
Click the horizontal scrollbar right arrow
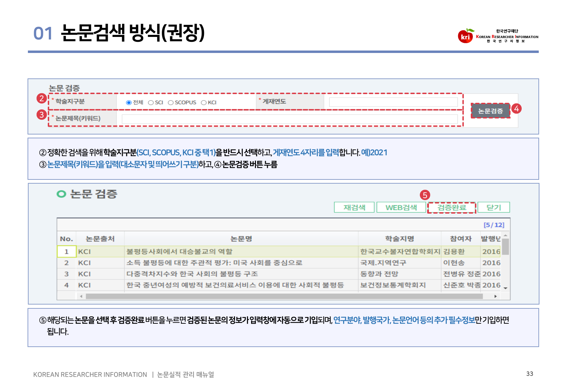[x=496, y=297]
